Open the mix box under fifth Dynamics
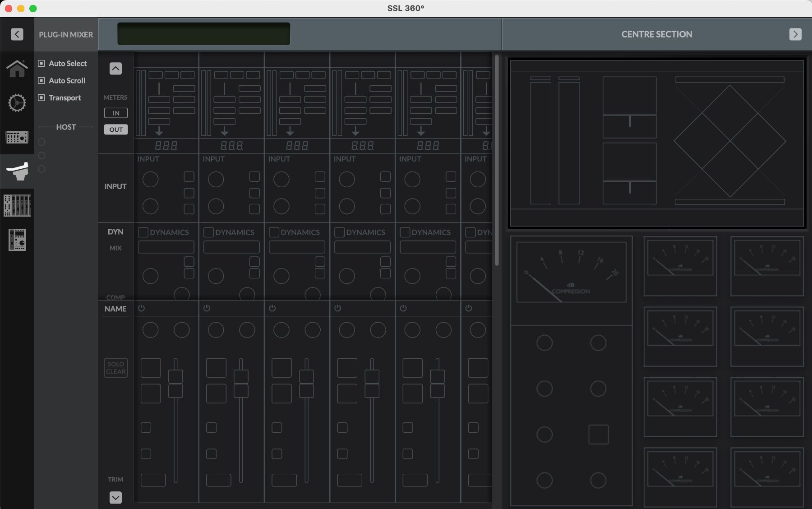Image resolution: width=812 pixels, height=509 pixels. click(x=428, y=247)
